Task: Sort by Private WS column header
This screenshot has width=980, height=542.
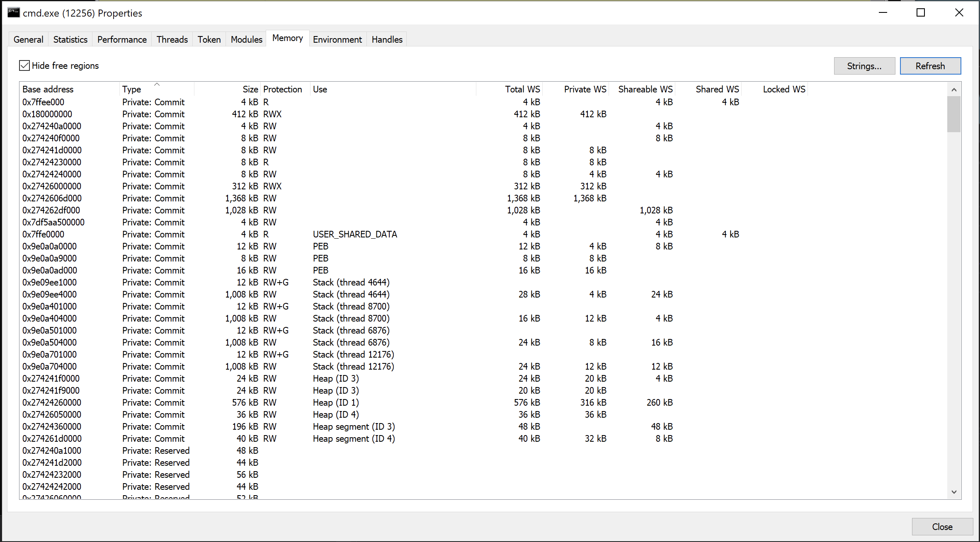Action: 585,89
